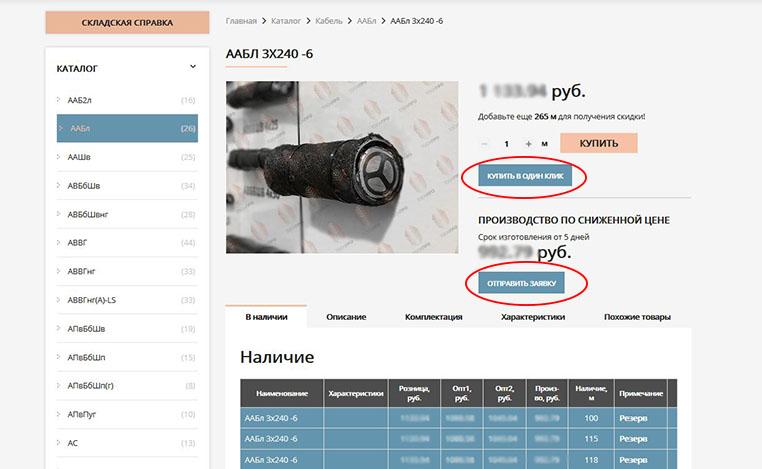Click the Складская справка button
Image resolution: width=762 pixels, height=469 pixels.
pos(127,23)
